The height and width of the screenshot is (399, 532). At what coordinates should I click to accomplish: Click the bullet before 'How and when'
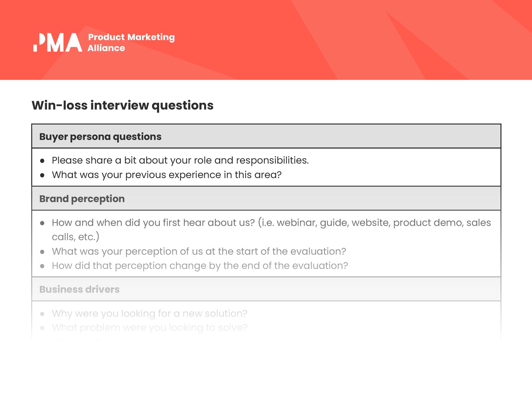(42, 223)
